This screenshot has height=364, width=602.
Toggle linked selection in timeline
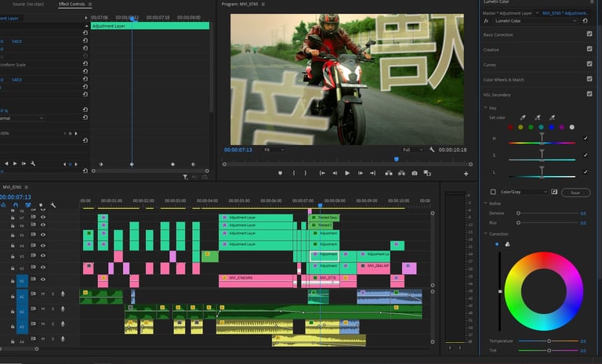[x=28, y=205]
